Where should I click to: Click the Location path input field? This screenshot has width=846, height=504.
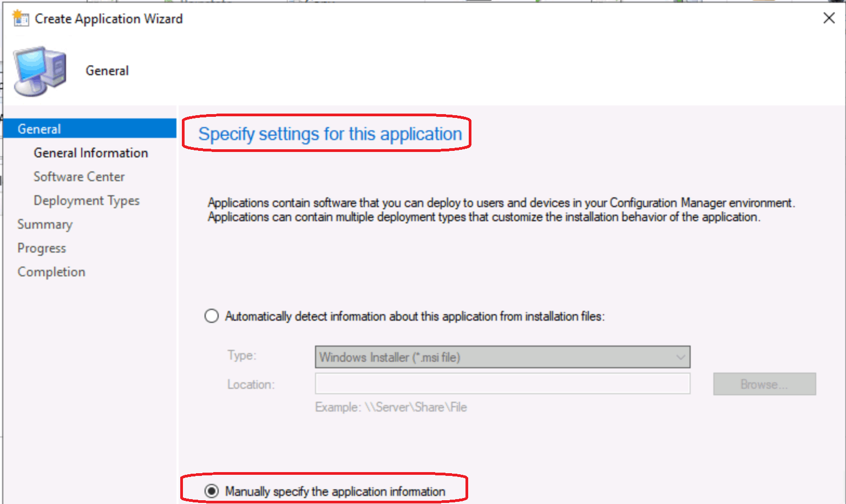(x=502, y=383)
